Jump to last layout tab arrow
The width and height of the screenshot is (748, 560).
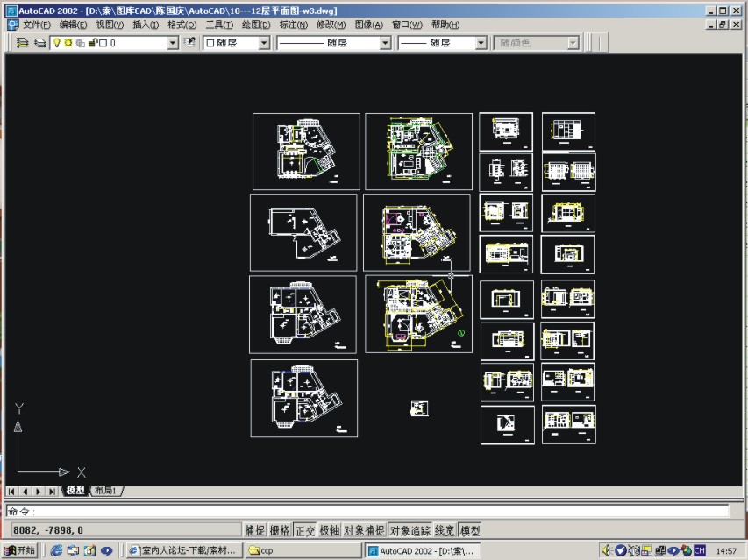(x=52, y=491)
